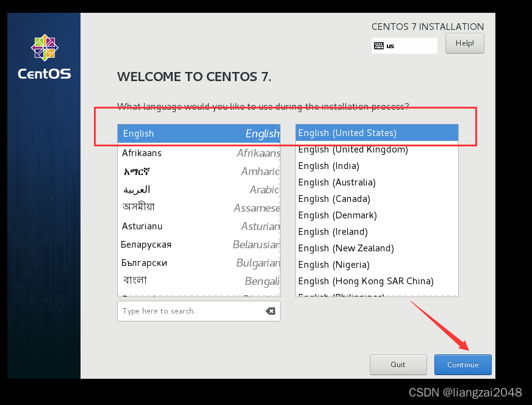The height and width of the screenshot is (405, 532).
Task: Click the CentOS logo in sidebar
Action: coord(45,57)
